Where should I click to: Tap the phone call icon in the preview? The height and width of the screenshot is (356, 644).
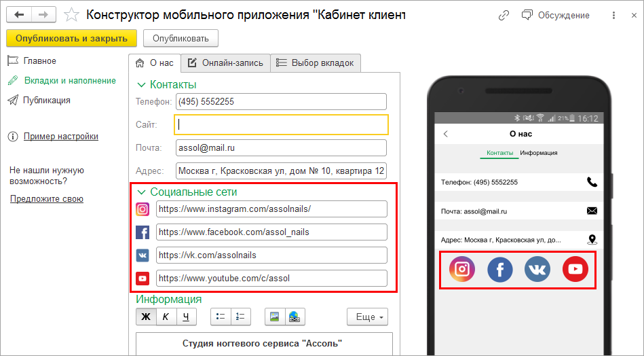(x=592, y=182)
